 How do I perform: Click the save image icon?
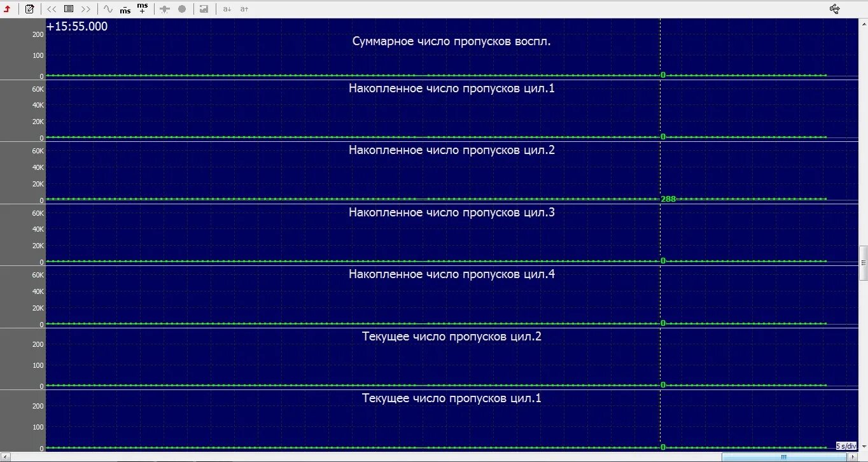point(204,9)
